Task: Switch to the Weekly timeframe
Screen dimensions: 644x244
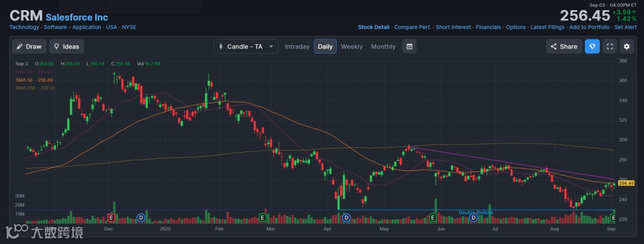Action: coord(352,47)
